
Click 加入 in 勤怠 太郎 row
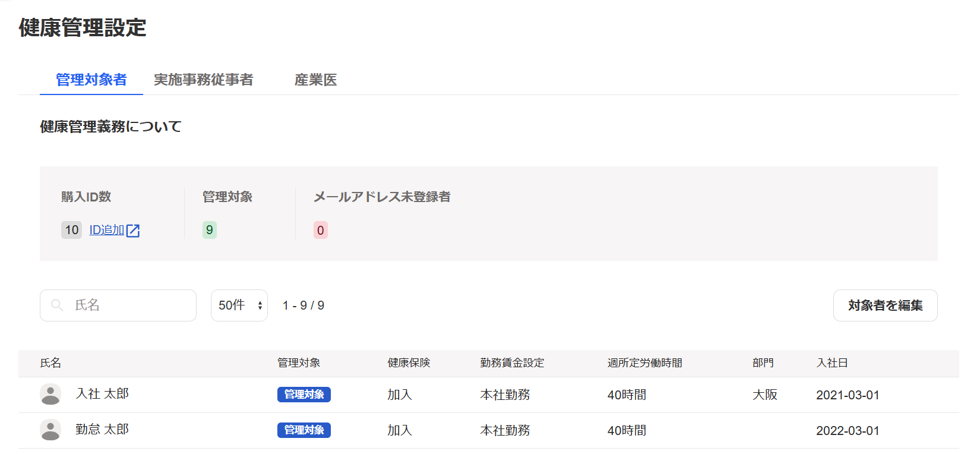[x=400, y=430]
